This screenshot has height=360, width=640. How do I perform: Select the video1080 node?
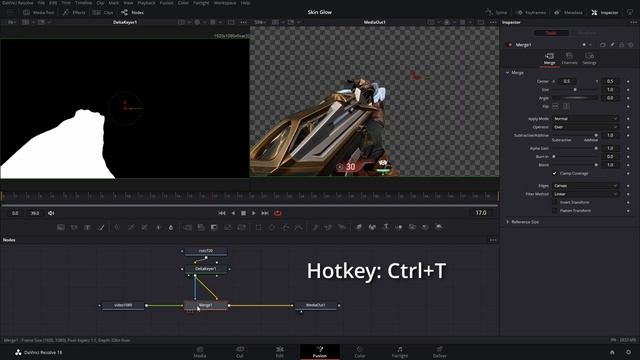tap(123, 305)
